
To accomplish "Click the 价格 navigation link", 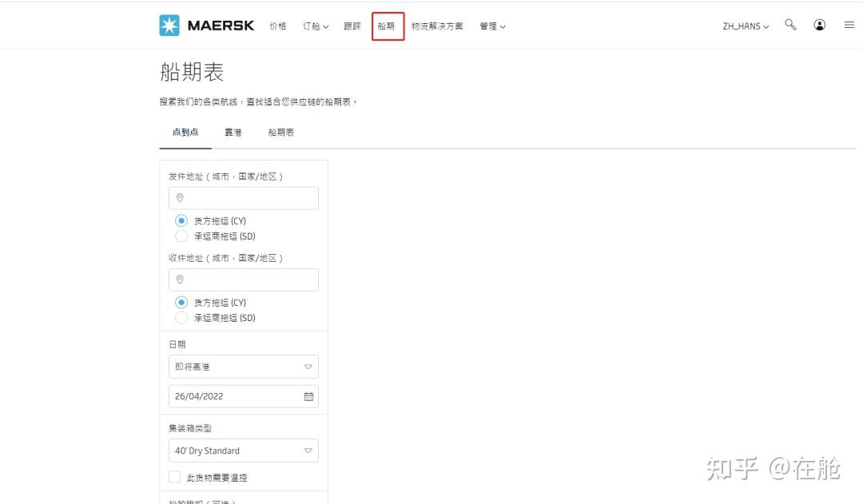I will click(x=277, y=26).
